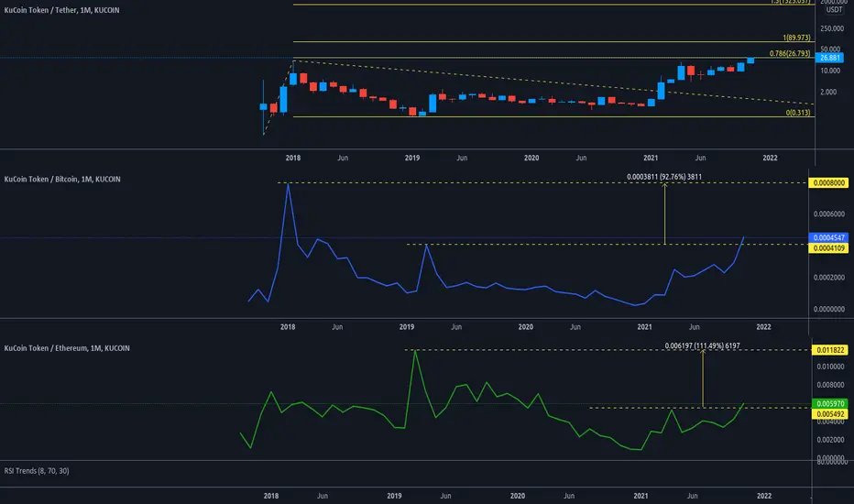Screen dimensions: 854x504
Task: Click the yellow 0.005492 price label
Action: (830, 414)
